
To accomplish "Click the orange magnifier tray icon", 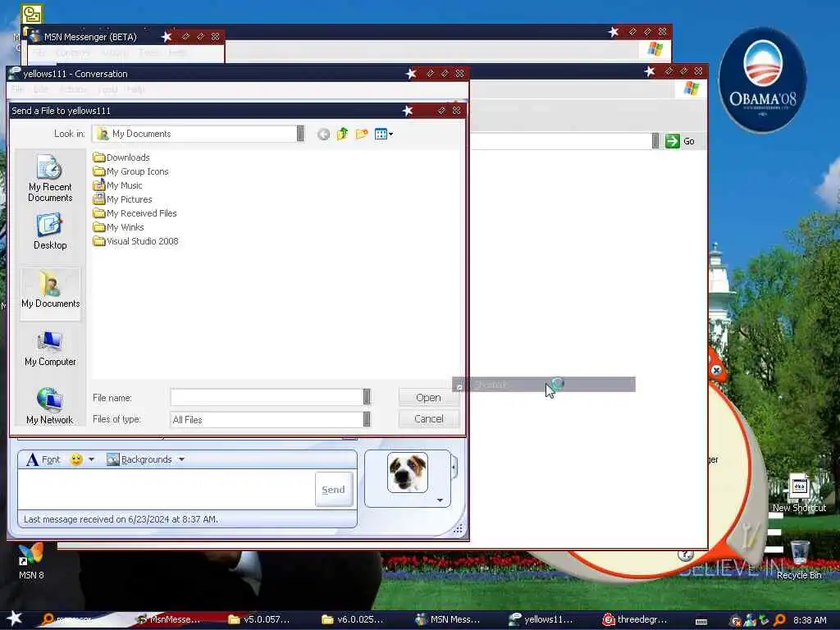I will (779, 620).
